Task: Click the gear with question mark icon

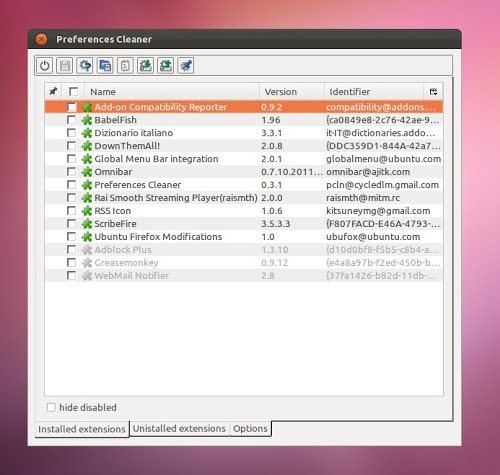Action: [x=85, y=66]
